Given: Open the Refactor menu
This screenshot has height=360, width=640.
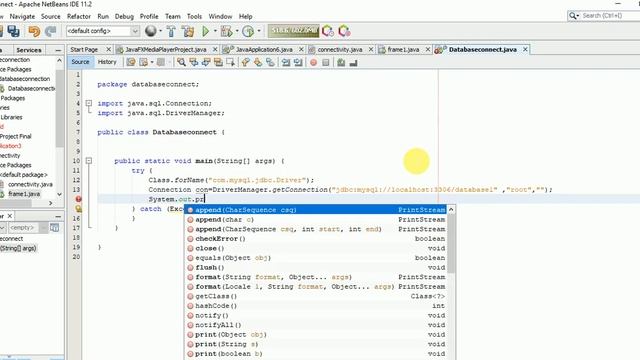Looking at the screenshot, I should click(79, 16).
